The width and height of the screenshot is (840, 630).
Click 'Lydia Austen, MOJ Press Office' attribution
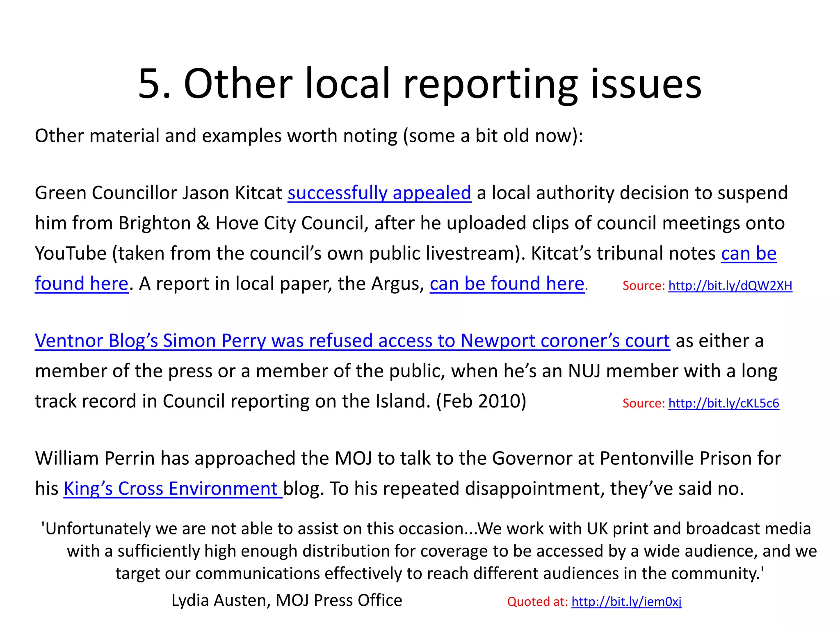pos(287,600)
